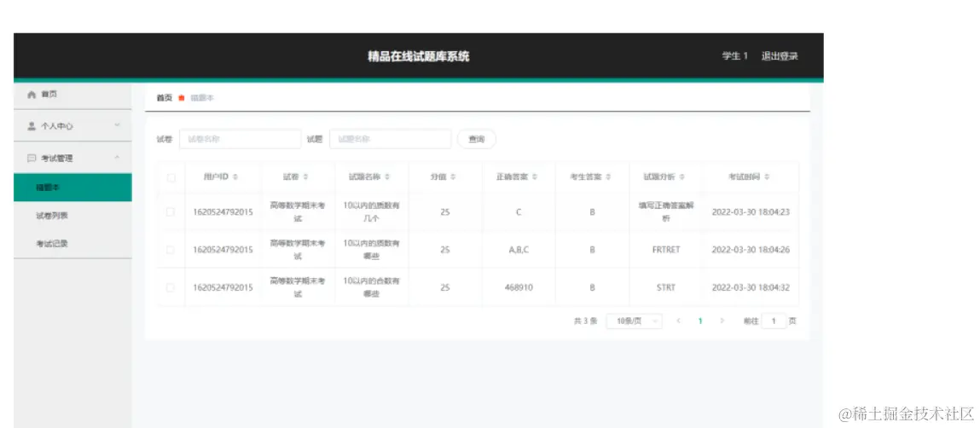
Task: Click the person icon beside 个人中心
Action: (x=32, y=126)
